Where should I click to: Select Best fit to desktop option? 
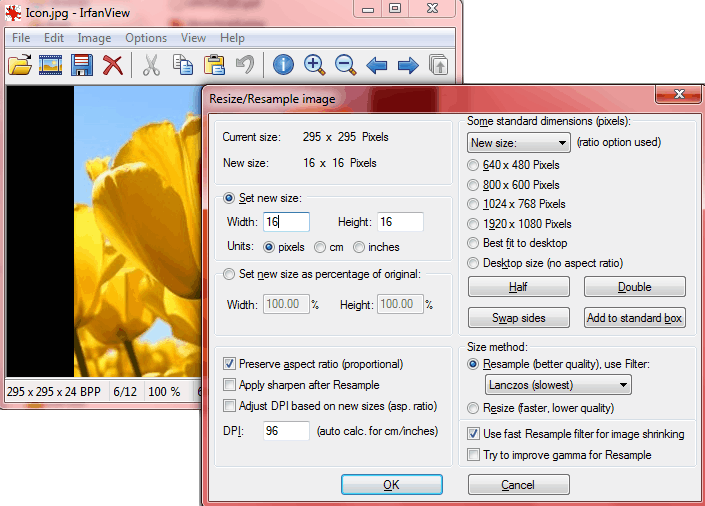[473, 243]
